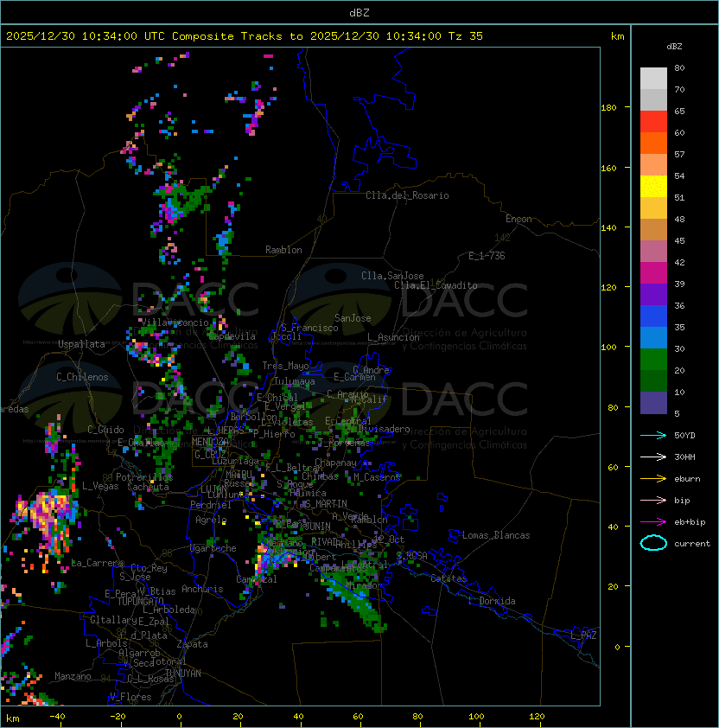The height and width of the screenshot is (728, 719).
Task: Select the La_Carrera label
Action: [98, 563]
